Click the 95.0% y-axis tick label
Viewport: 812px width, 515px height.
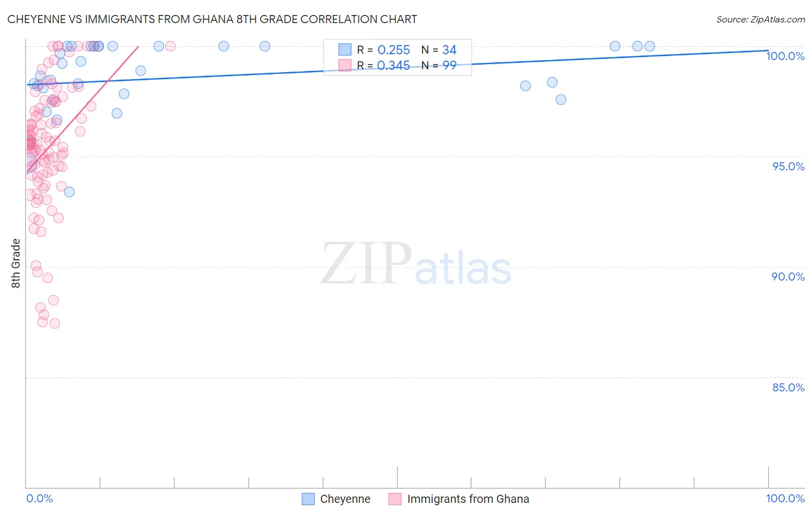click(788, 166)
